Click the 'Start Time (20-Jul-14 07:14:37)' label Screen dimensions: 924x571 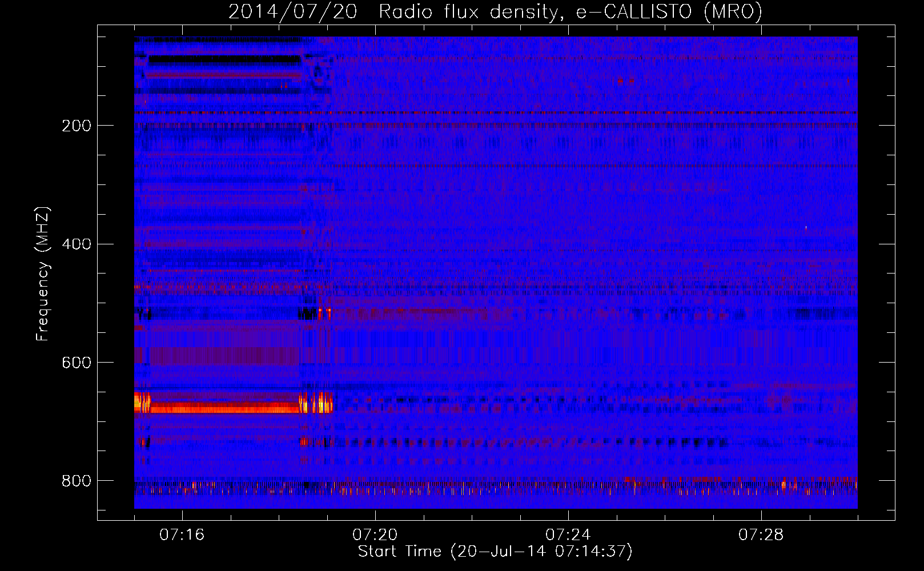point(495,552)
